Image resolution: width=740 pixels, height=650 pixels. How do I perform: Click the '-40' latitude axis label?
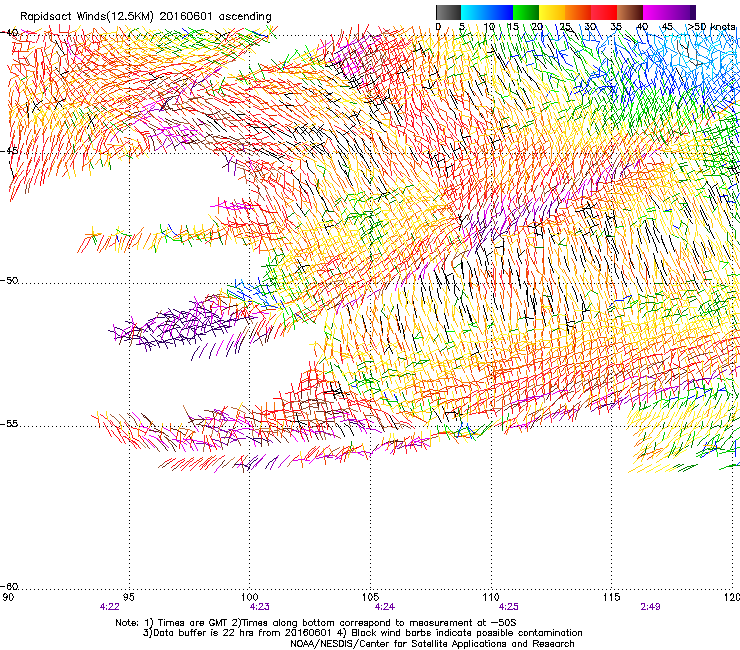(9, 33)
